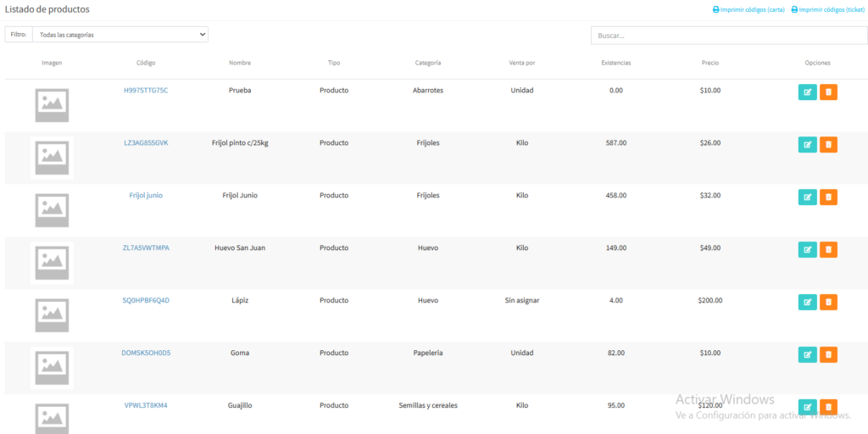Sort by Existencias column header
Viewport: 868px width, 434px height.
tap(615, 63)
